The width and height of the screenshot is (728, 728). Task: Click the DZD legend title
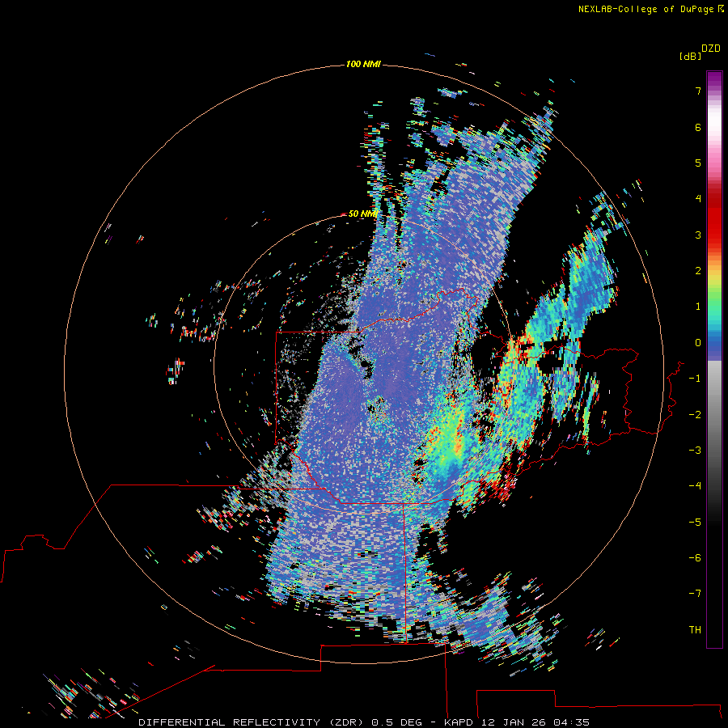(711, 49)
